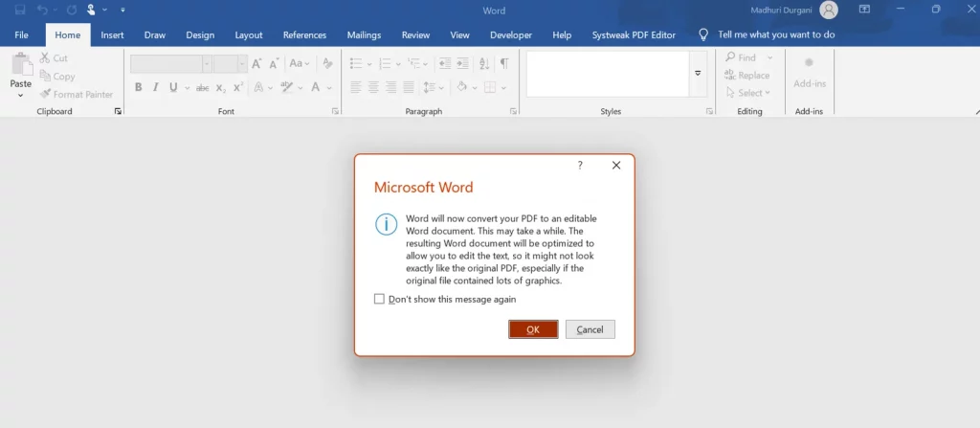Viewport: 980px width, 428px height.
Task: Click Tell me what you want to do
Action: 776,35
